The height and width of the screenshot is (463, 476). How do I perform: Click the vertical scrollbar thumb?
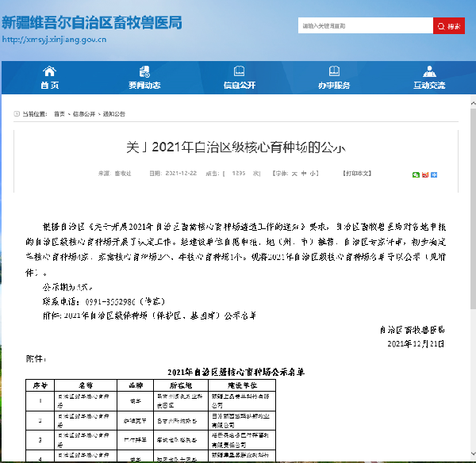tap(473, 209)
